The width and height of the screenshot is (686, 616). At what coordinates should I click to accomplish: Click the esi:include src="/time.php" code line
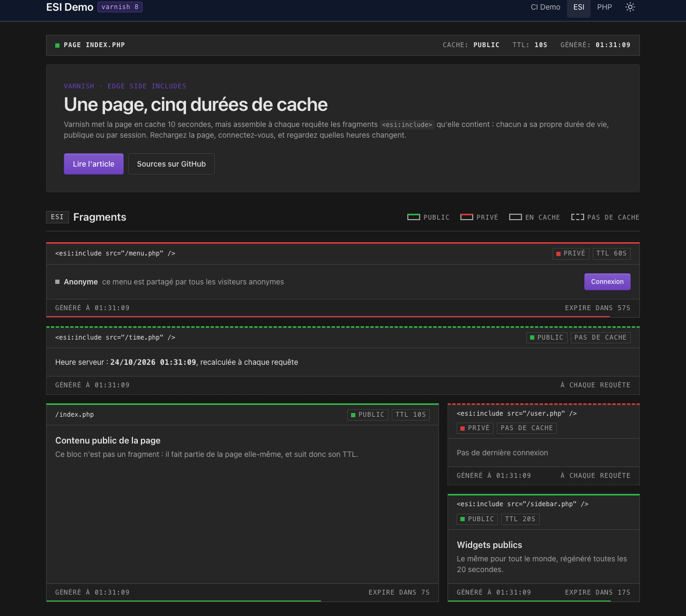pyautogui.click(x=115, y=337)
